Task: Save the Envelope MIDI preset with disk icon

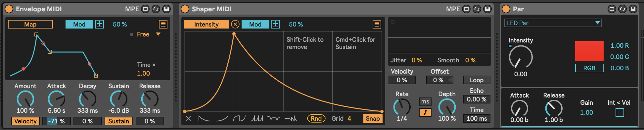Action: coord(166,9)
